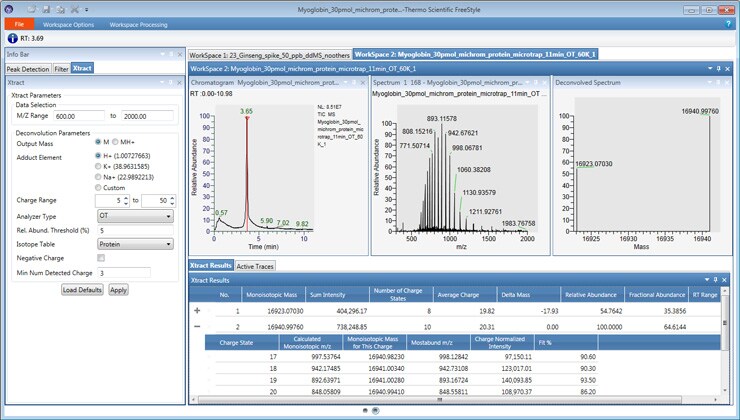Screen dimensions: 740x420
Task: Click the Load Defaults button
Action: 82,290
